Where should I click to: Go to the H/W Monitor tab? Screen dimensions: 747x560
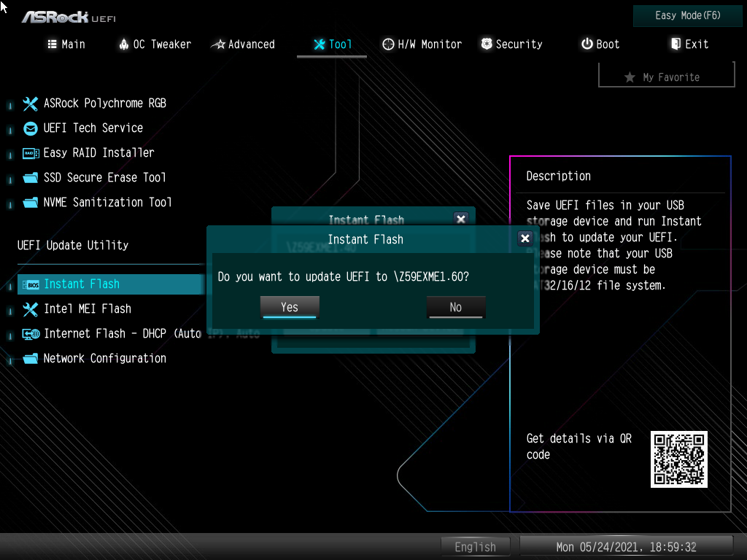coord(422,44)
